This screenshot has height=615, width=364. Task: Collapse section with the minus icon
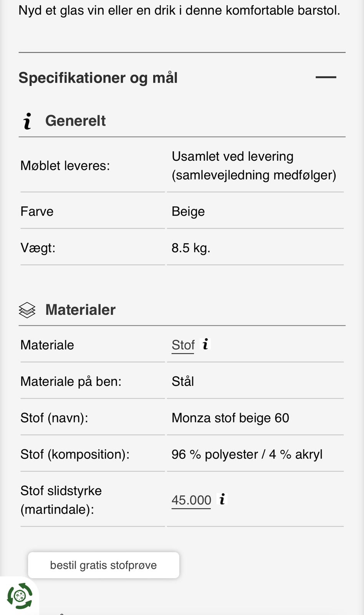326,77
